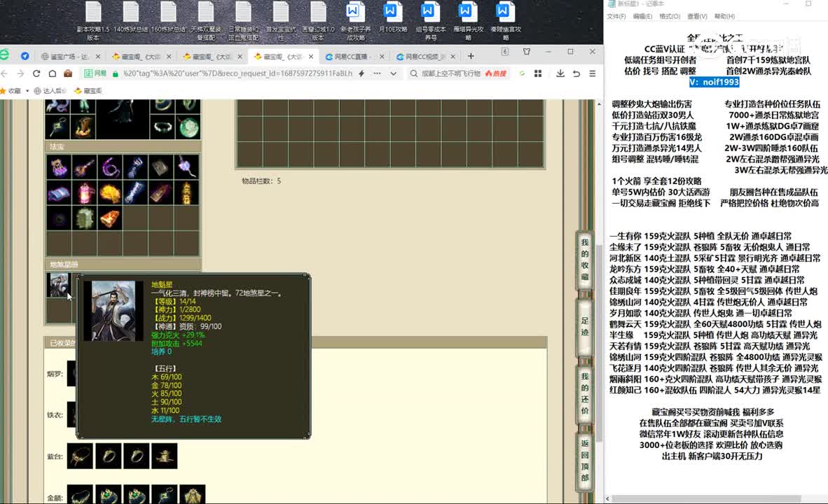Open desktop file 140炼狱总结

(130, 17)
